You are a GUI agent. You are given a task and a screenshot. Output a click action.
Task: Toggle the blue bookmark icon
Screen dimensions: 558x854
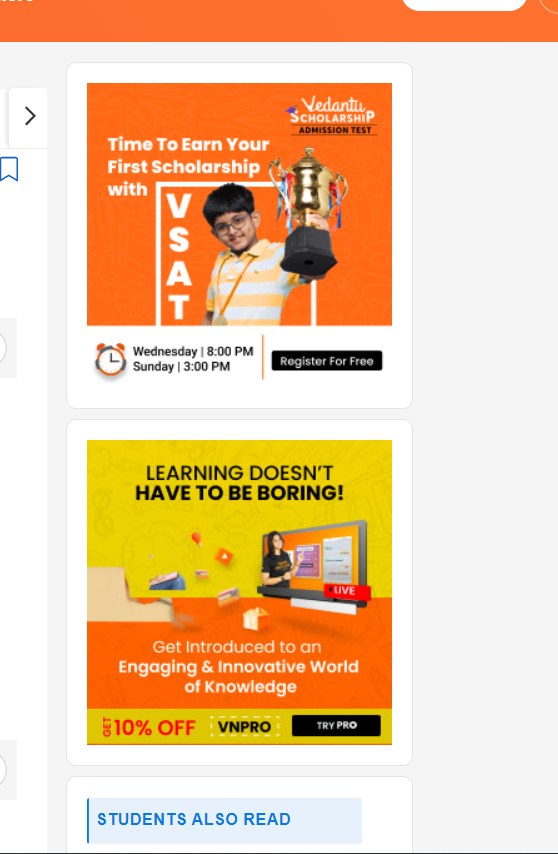coord(9,169)
